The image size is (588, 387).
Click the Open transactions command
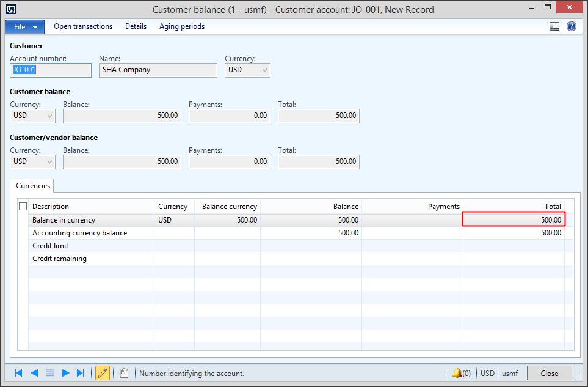click(82, 26)
